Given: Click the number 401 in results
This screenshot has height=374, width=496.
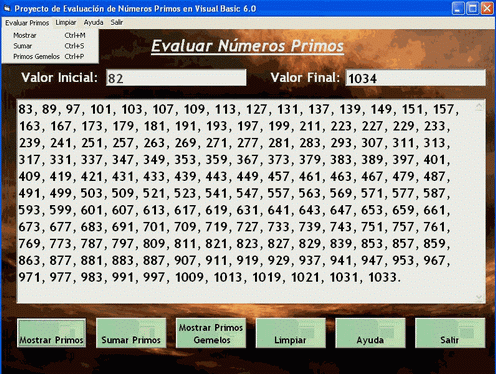Looking at the screenshot, I should tap(434, 160).
